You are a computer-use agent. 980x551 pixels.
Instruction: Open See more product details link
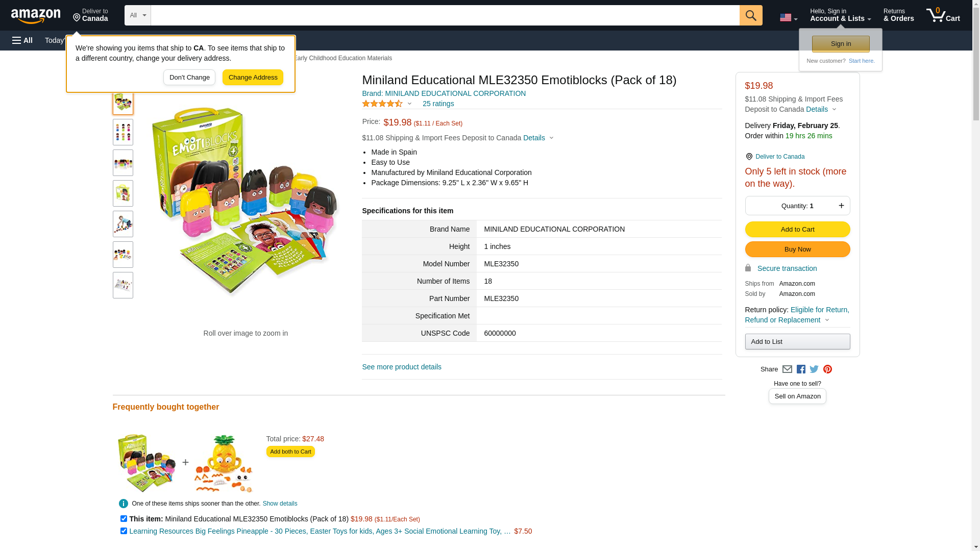coord(402,367)
